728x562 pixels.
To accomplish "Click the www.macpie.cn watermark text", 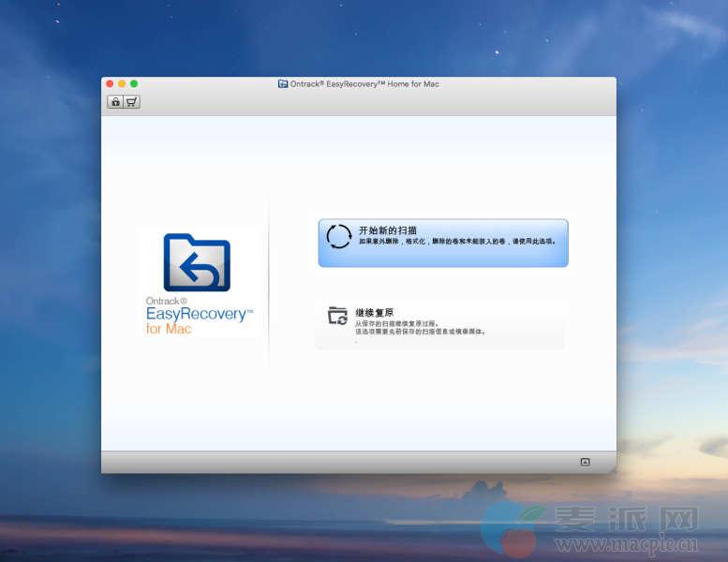I will [x=626, y=544].
